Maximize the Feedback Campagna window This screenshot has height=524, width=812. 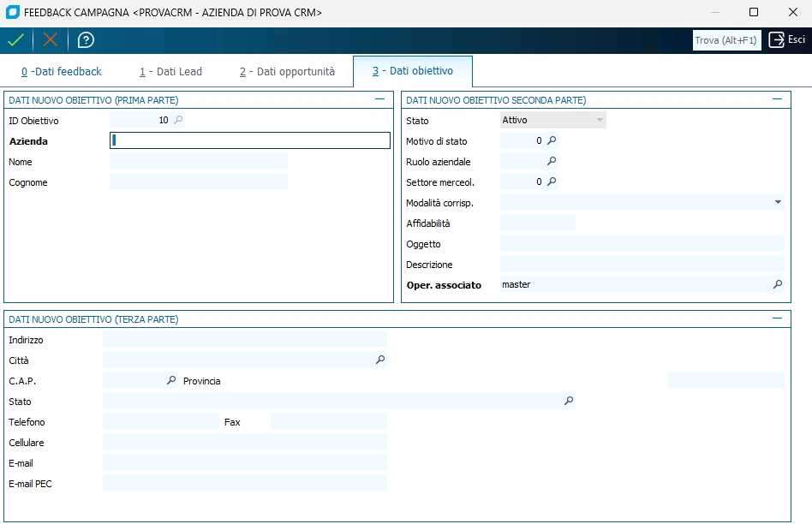[754, 12]
